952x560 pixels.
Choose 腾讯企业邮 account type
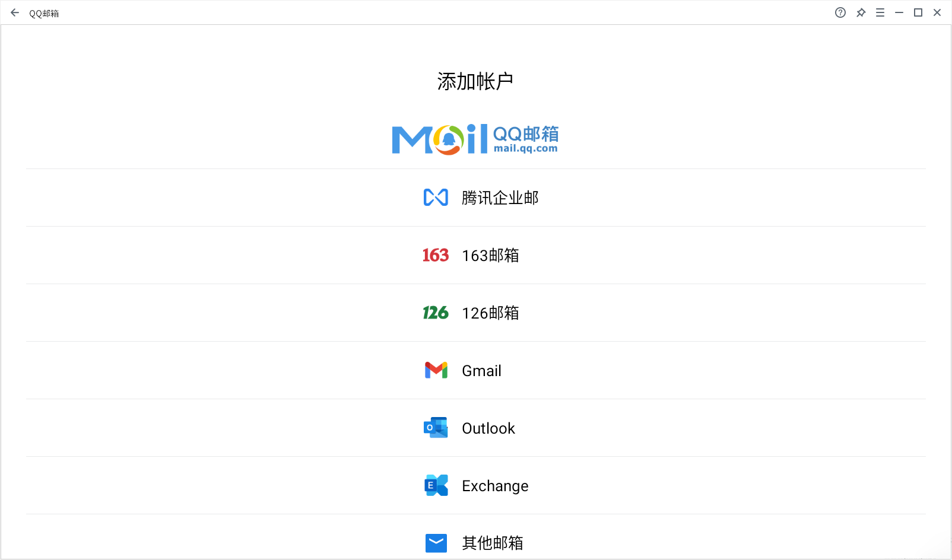pos(476,198)
